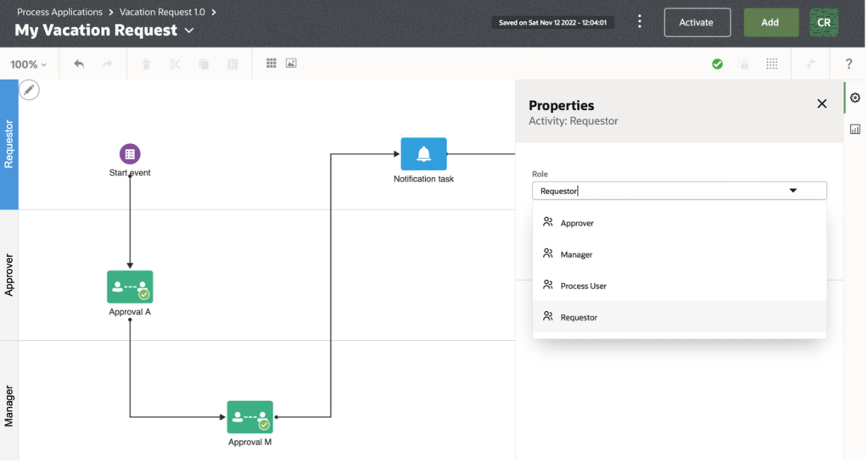Click the green Add button

point(770,23)
